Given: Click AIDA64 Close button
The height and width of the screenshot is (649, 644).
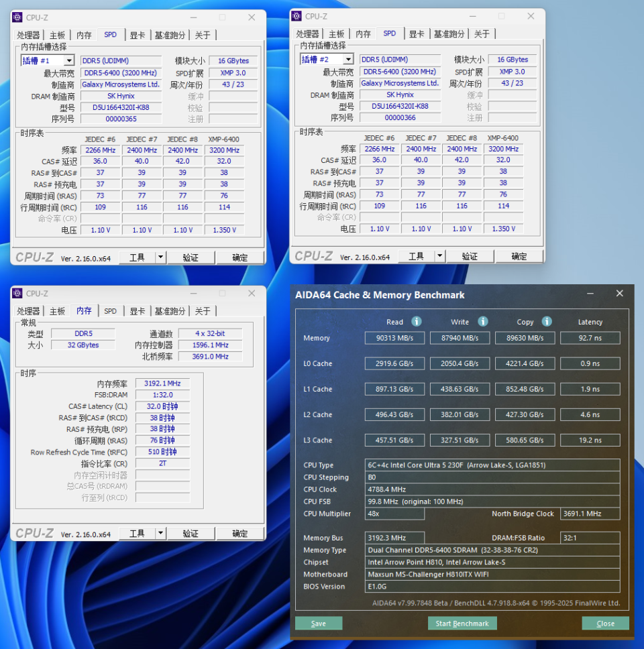Looking at the screenshot, I should 605,624.
